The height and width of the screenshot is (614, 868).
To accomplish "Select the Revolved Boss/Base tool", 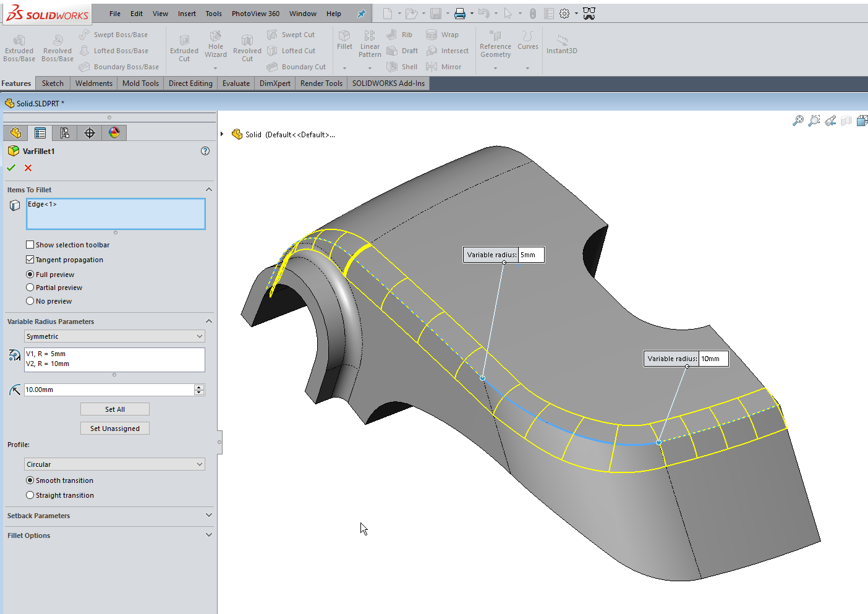I will (57, 48).
